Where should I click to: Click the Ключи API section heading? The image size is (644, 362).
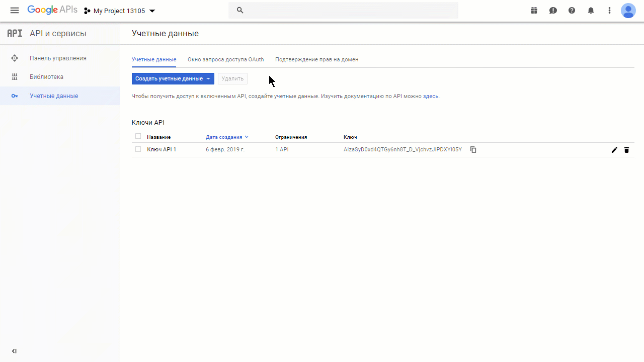click(x=148, y=122)
